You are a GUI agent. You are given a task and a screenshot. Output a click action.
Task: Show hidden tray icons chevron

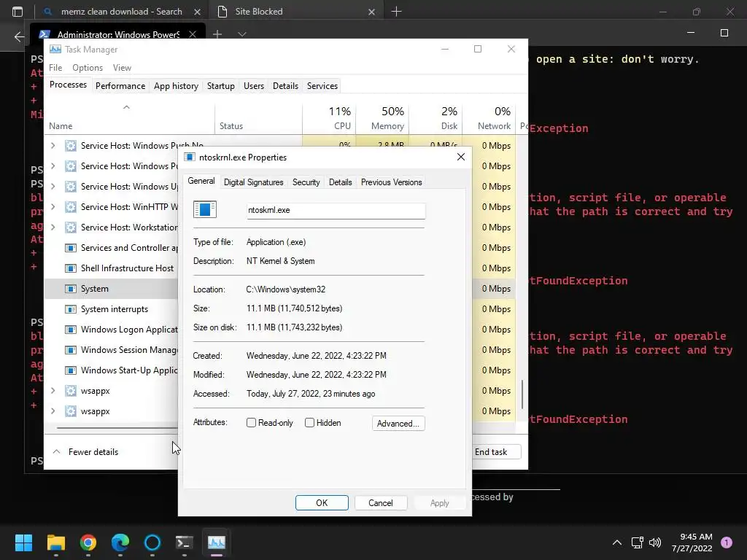coord(617,542)
